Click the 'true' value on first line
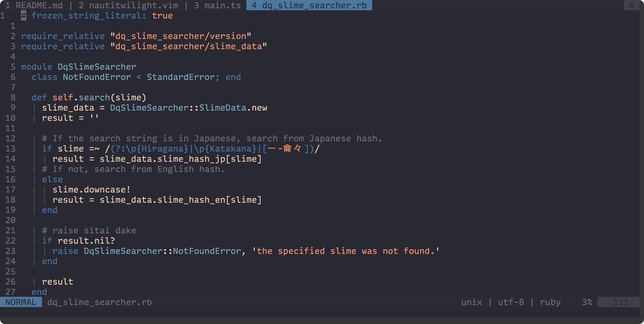This screenshot has width=644, height=324. (x=162, y=15)
